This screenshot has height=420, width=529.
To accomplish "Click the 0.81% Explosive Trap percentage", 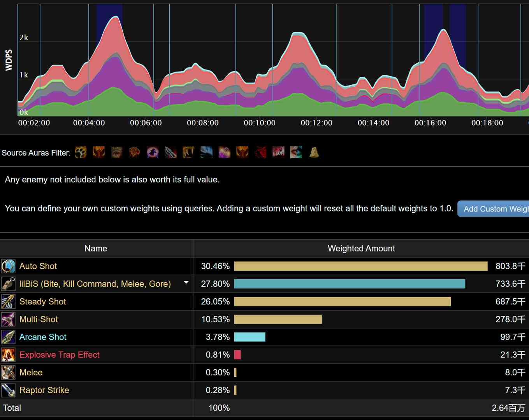I will (218, 355).
